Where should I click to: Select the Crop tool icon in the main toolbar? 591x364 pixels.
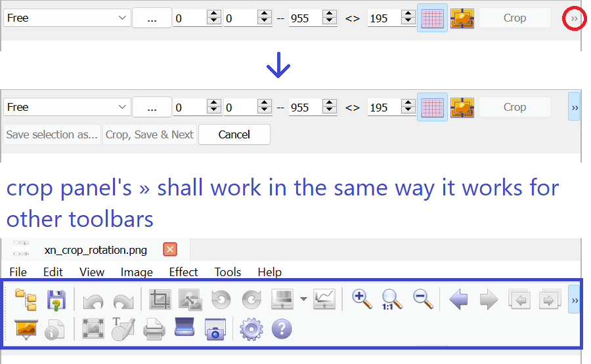pyautogui.click(x=160, y=300)
